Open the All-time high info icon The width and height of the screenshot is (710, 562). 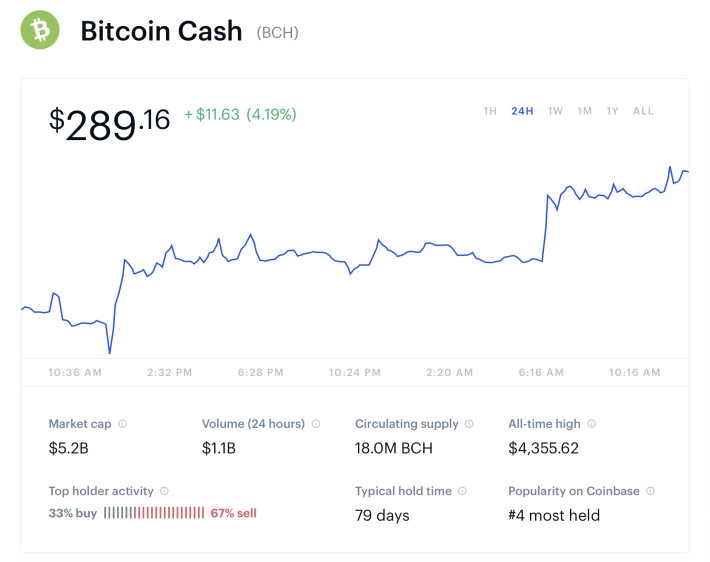click(x=591, y=424)
